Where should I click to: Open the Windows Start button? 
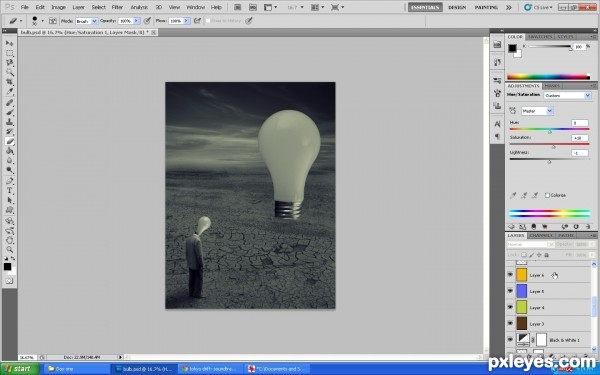pos(20,368)
